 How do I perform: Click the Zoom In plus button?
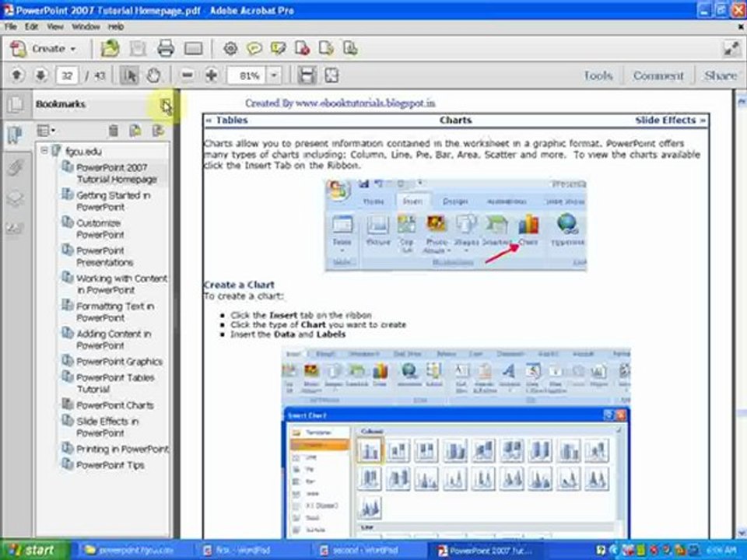[x=212, y=75]
